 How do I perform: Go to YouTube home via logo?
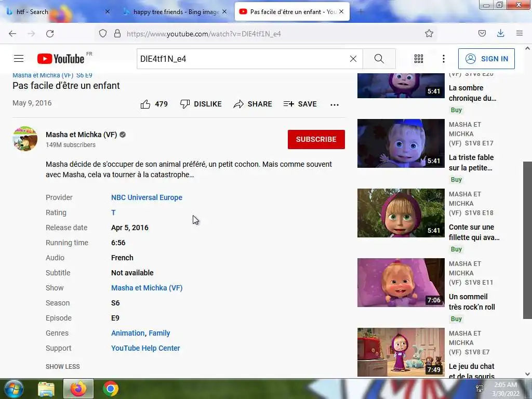click(61, 59)
